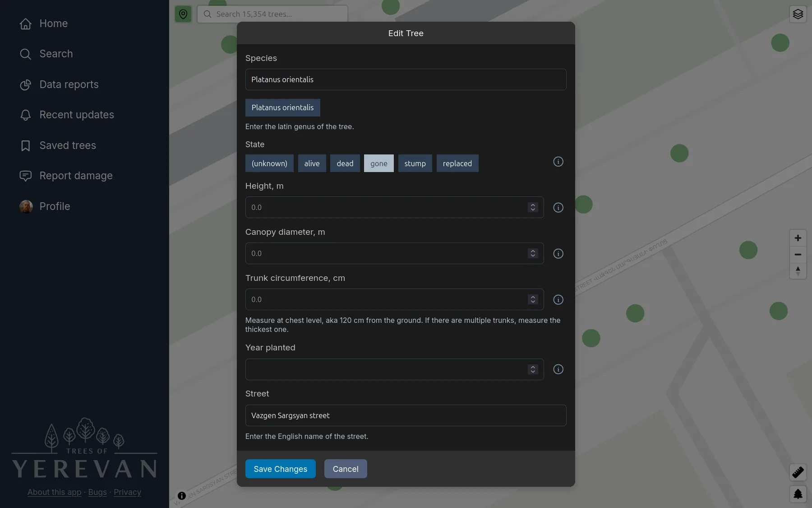Viewport: 812px width, 508px height.
Task: Save Changes to the tree
Action: tap(281, 469)
